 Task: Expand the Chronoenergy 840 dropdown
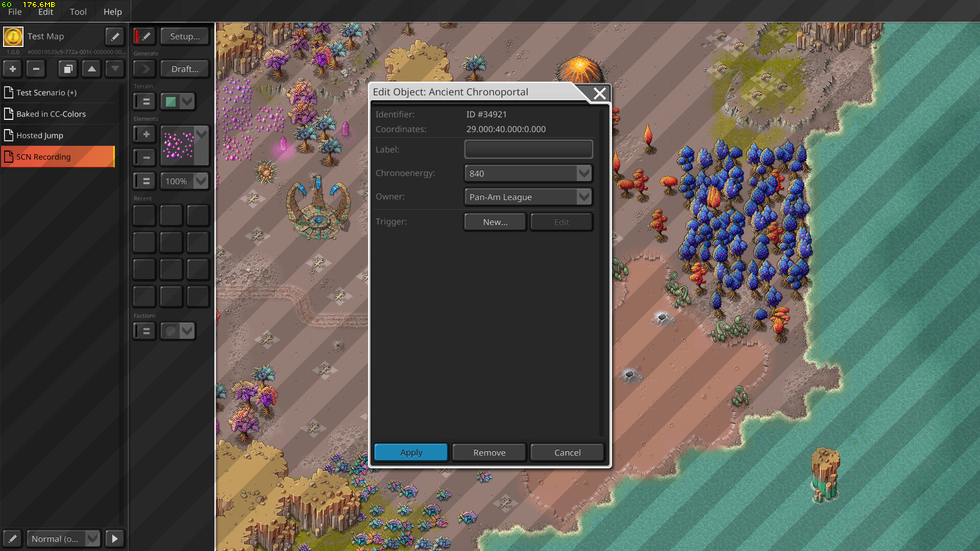click(x=584, y=173)
